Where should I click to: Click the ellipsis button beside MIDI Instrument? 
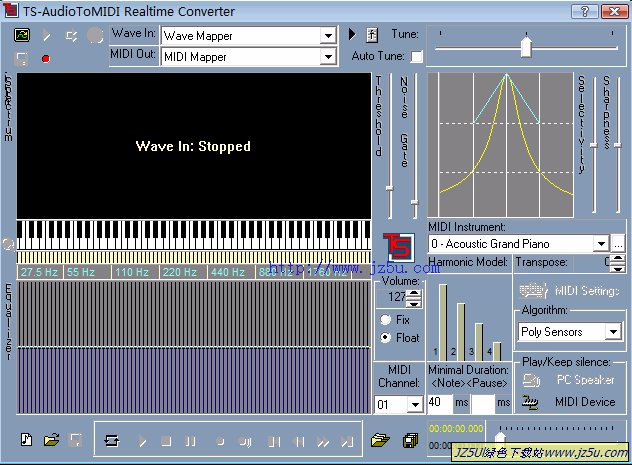click(618, 244)
